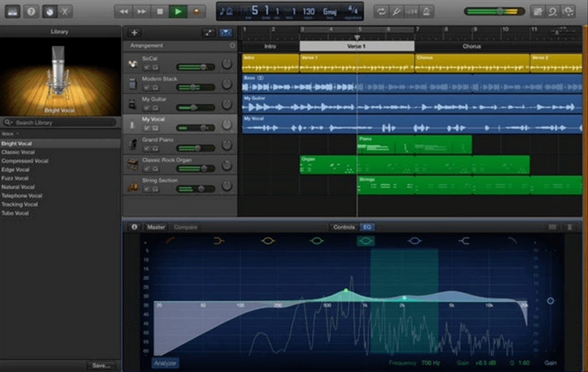Image resolution: width=588 pixels, height=372 pixels.
Task: Toggle the Analyzer in the EQ panel
Action: point(166,363)
